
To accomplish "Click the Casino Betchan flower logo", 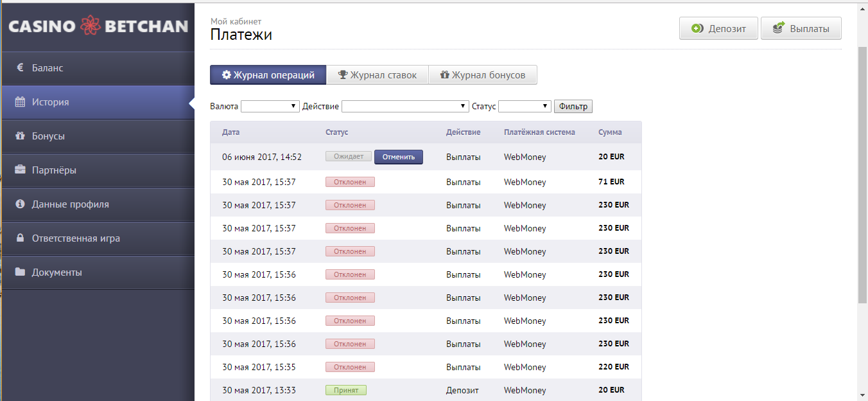I will [x=91, y=26].
